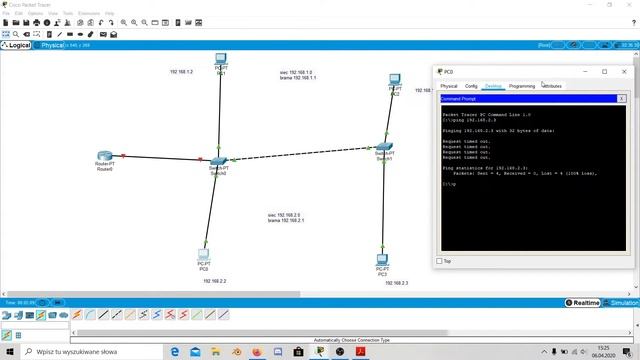Open the Programming tab in PC0 window
This screenshot has width=640, height=360.
click(522, 86)
